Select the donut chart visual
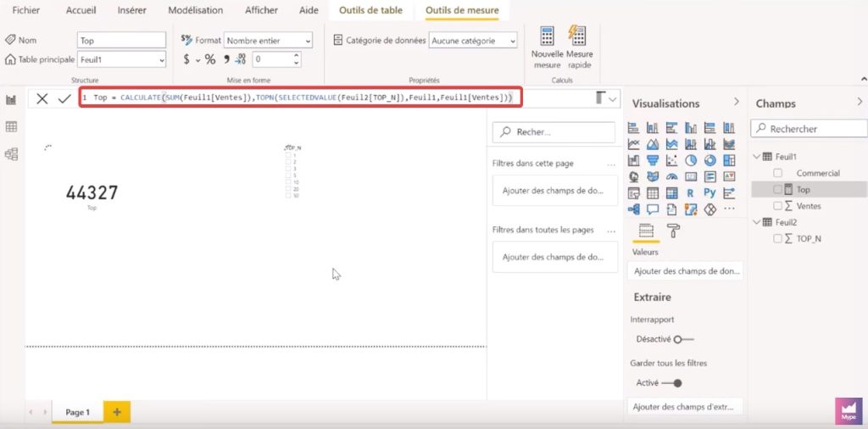 tap(710, 160)
